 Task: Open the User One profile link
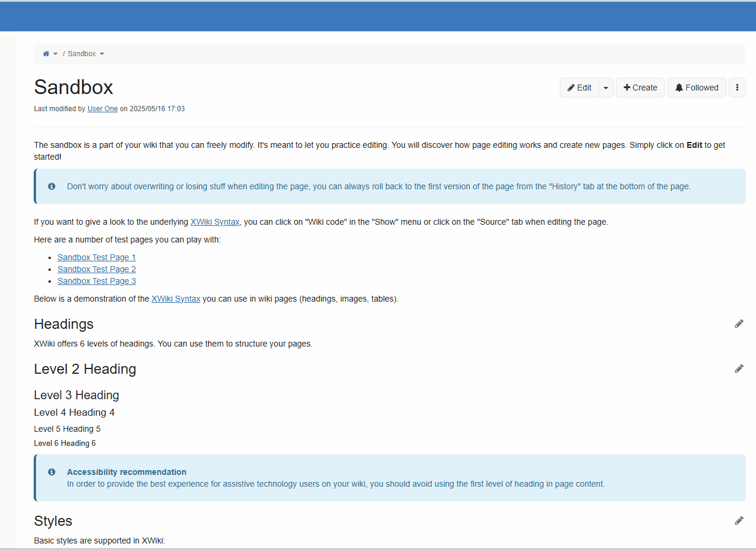(x=102, y=109)
